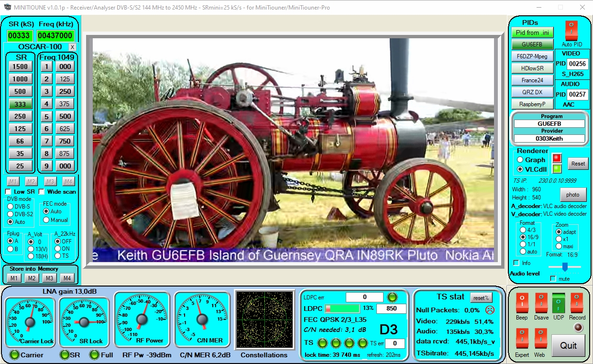The height and width of the screenshot is (364, 593).
Task: Take a snapshot with photo button
Action: pos(573,195)
